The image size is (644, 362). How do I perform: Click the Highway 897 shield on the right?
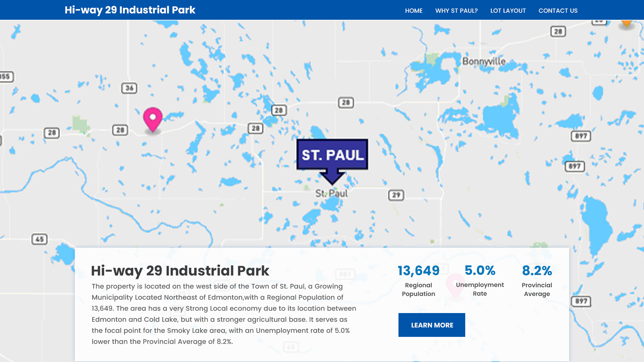(x=581, y=136)
